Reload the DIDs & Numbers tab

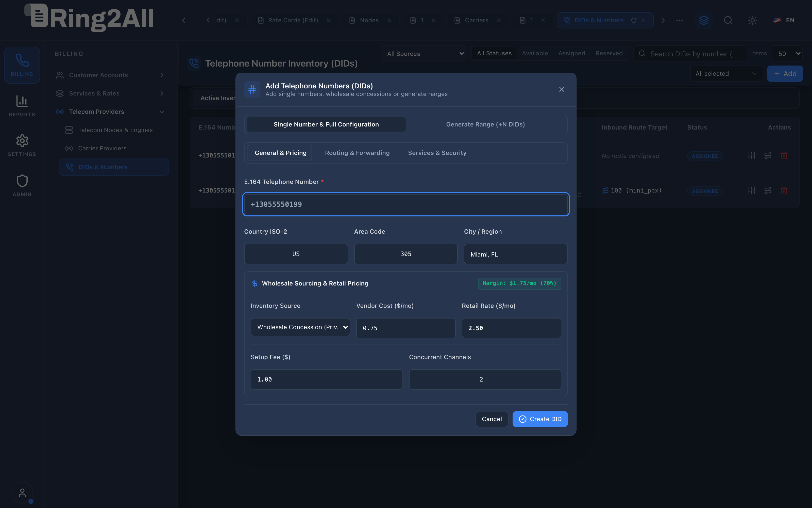click(x=634, y=20)
